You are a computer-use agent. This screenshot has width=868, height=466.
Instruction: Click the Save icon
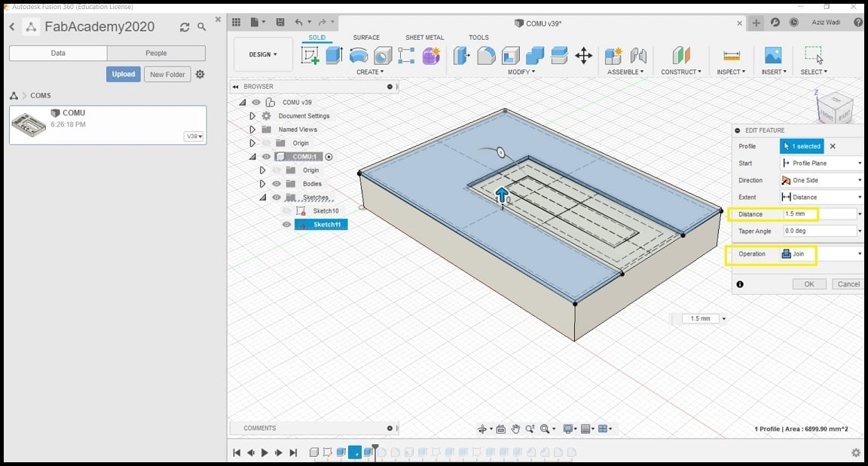click(x=280, y=23)
